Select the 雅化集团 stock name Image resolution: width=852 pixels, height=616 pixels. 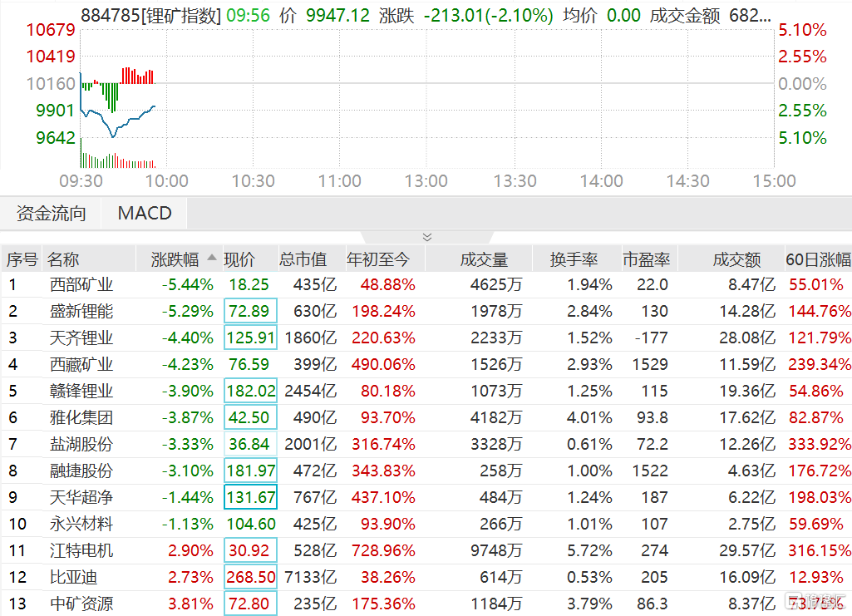coord(81,417)
